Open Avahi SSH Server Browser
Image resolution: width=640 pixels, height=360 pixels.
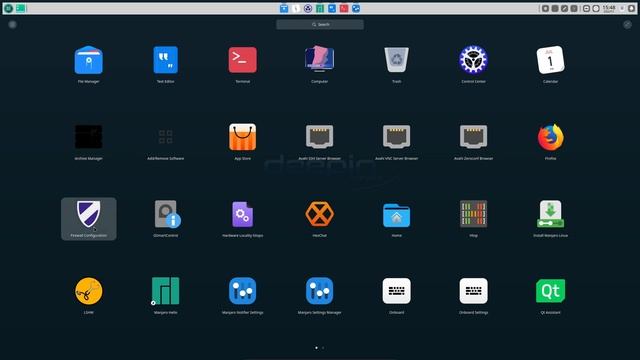click(320, 137)
